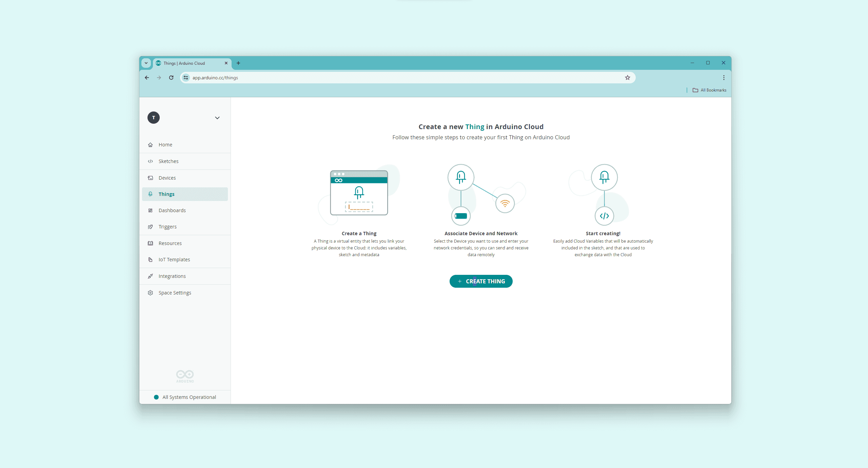Viewport: 868px width, 468px height.
Task: Open the All Bookmarks folder menu
Action: (x=709, y=90)
